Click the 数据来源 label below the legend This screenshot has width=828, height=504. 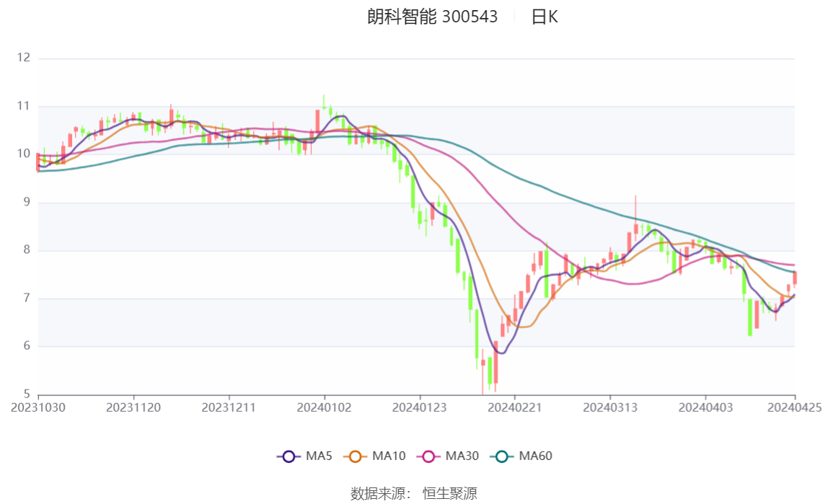click(380, 493)
